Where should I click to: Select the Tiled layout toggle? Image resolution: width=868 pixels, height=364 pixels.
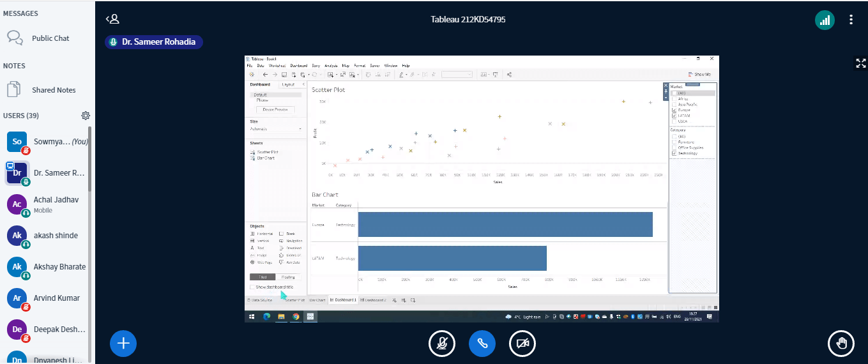[x=263, y=277]
